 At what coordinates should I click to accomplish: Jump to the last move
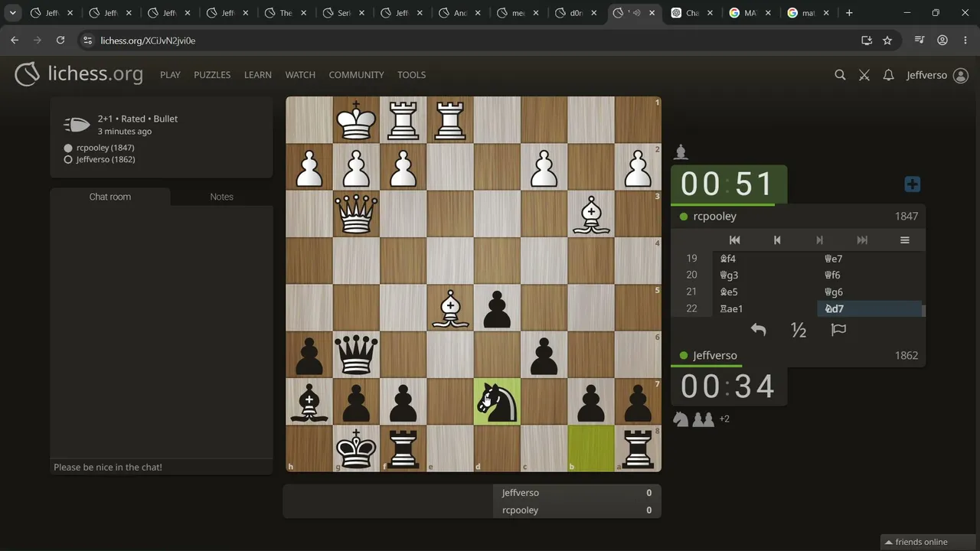862,240
